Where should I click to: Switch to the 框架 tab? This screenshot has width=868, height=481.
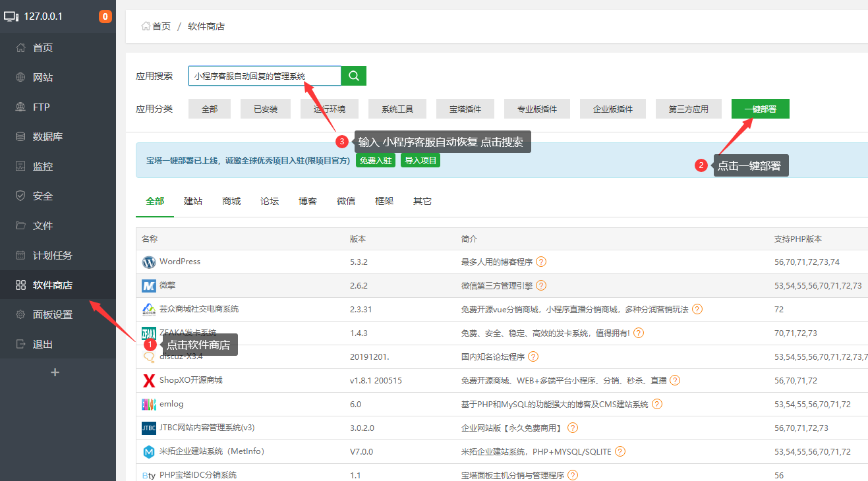pos(384,201)
